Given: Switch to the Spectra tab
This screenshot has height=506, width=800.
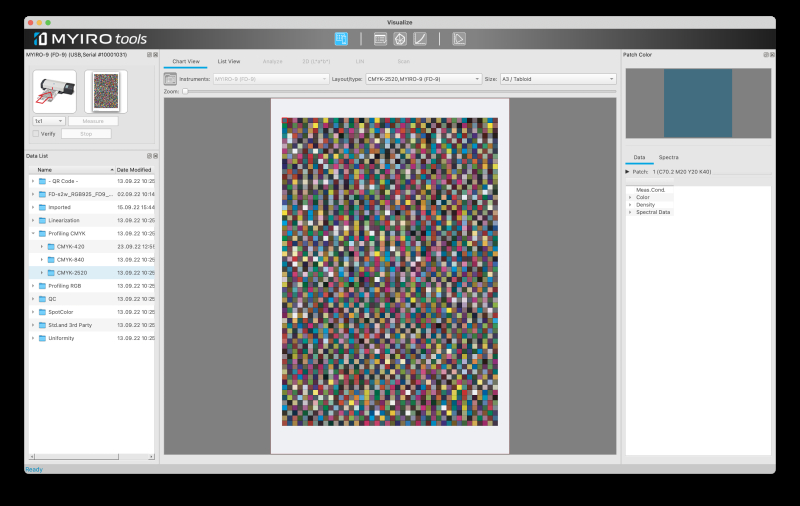Looking at the screenshot, I should pos(668,157).
